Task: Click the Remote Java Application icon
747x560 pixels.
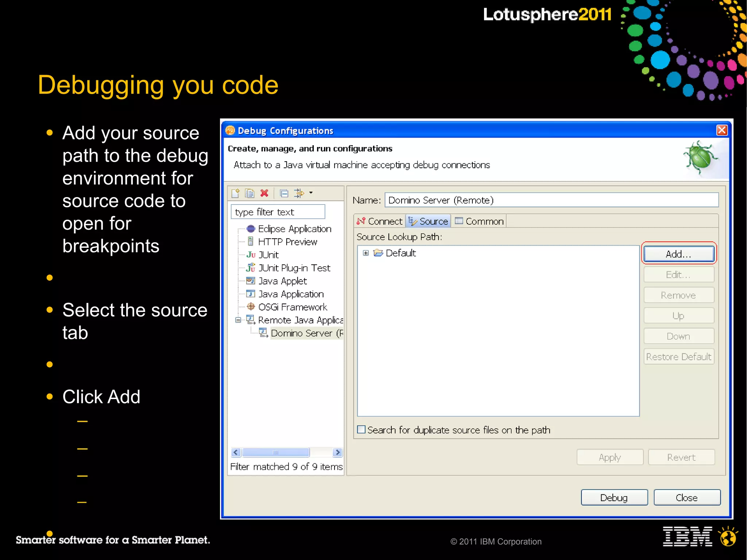Action: coord(251,320)
